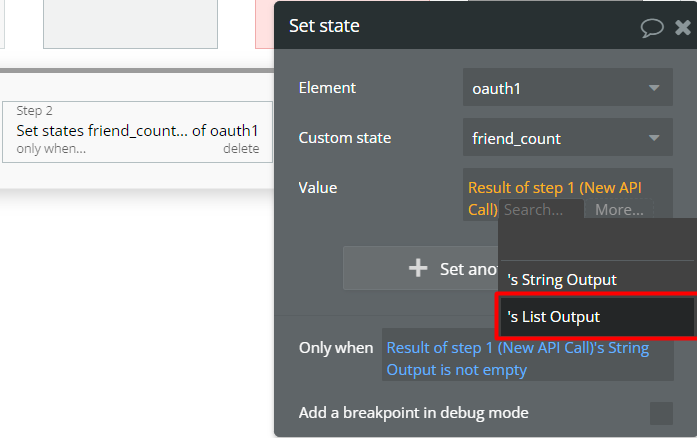Enable the breakpoint in debug mode checkbox
This screenshot has height=438, width=697.
click(x=661, y=413)
